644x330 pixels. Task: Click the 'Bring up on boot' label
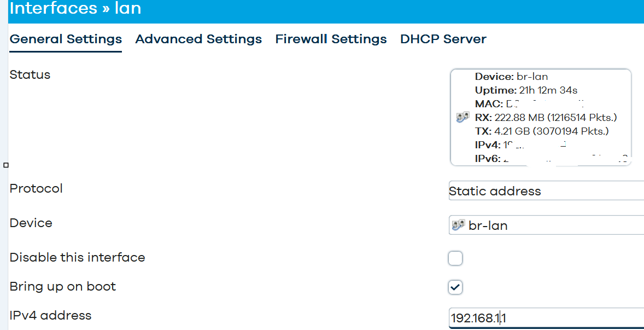coord(63,286)
